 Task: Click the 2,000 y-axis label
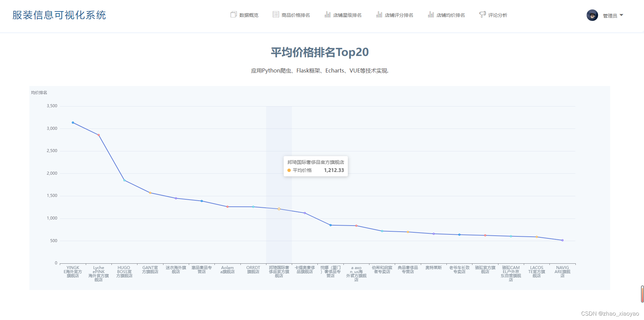(x=52, y=173)
